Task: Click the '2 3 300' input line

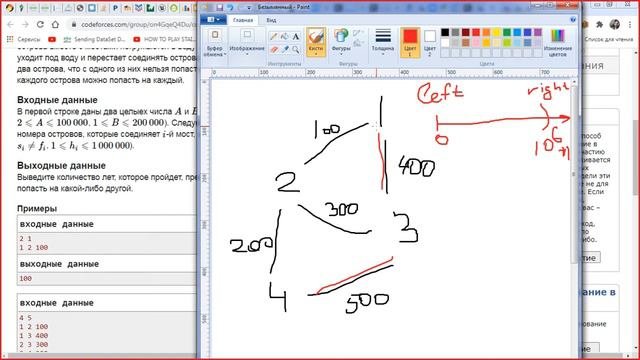Action: pos(33,344)
